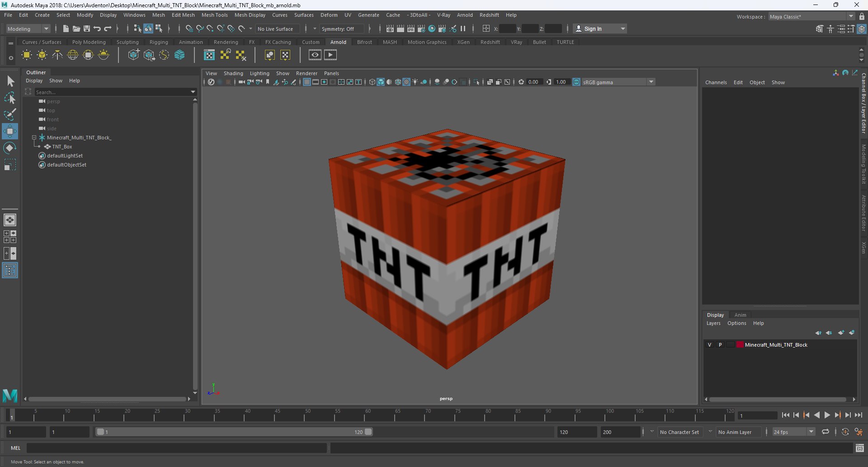Click the create new layer icon
This screenshot has width=868, height=467.
click(841, 333)
